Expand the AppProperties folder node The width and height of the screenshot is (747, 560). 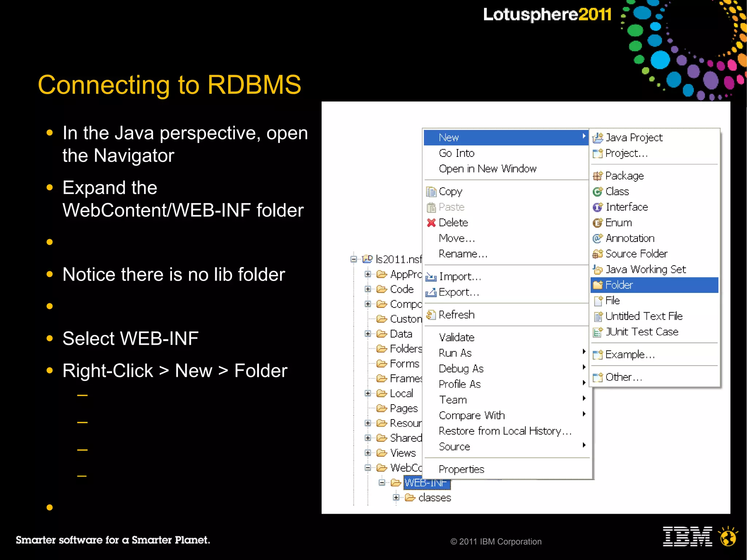click(368, 274)
